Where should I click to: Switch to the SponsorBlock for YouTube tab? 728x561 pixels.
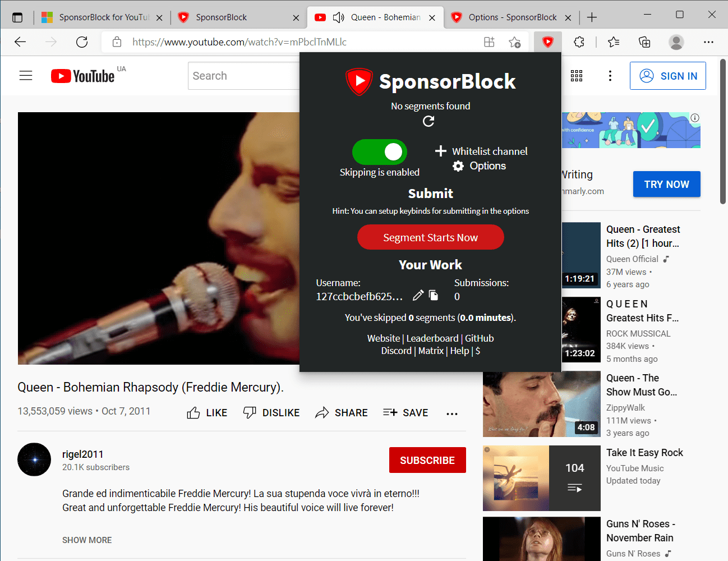102,17
